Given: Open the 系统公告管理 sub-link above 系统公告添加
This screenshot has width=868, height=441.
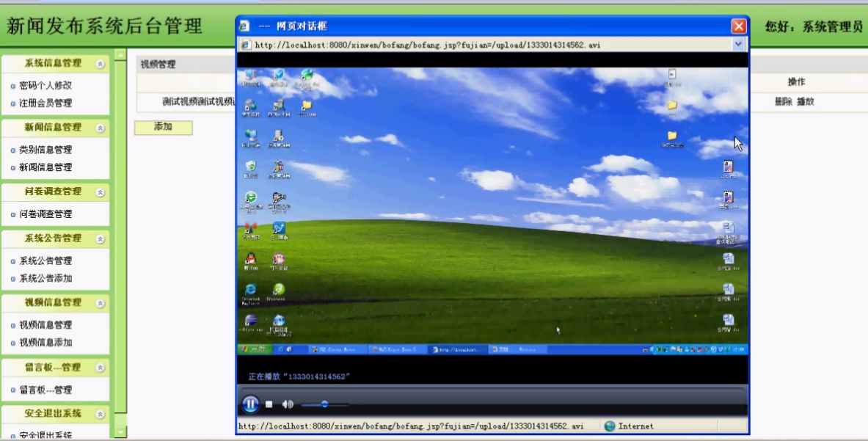Looking at the screenshot, I should pos(45,260).
